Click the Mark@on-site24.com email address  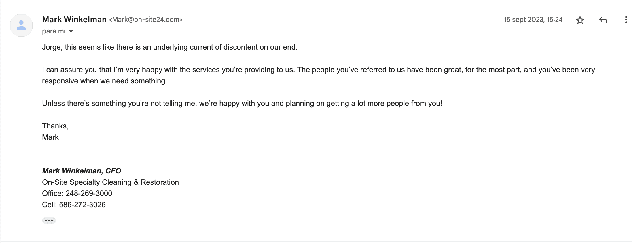click(146, 20)
